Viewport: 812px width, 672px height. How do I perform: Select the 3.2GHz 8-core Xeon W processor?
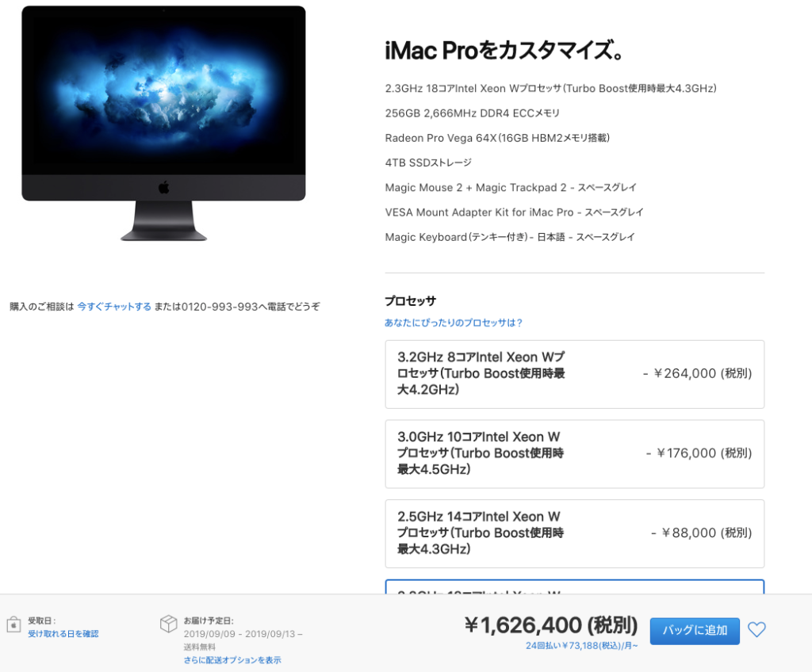[x=574, y=374]
